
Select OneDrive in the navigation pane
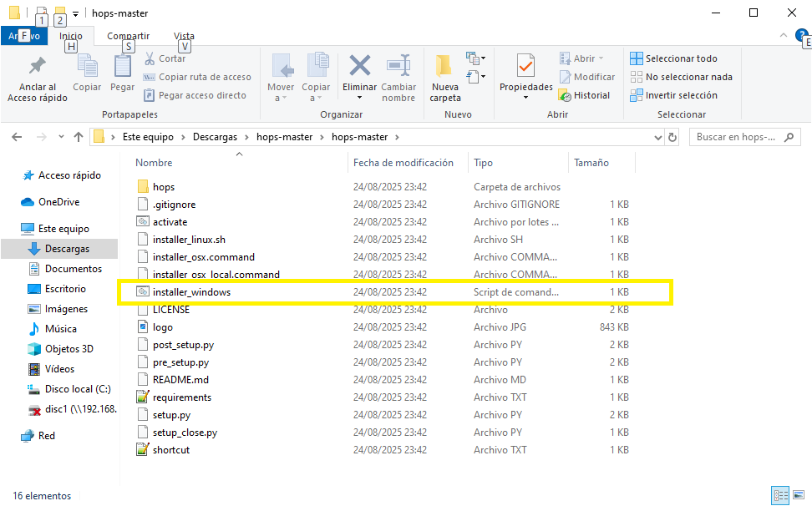pyautogui.click(x=51, y=202)
